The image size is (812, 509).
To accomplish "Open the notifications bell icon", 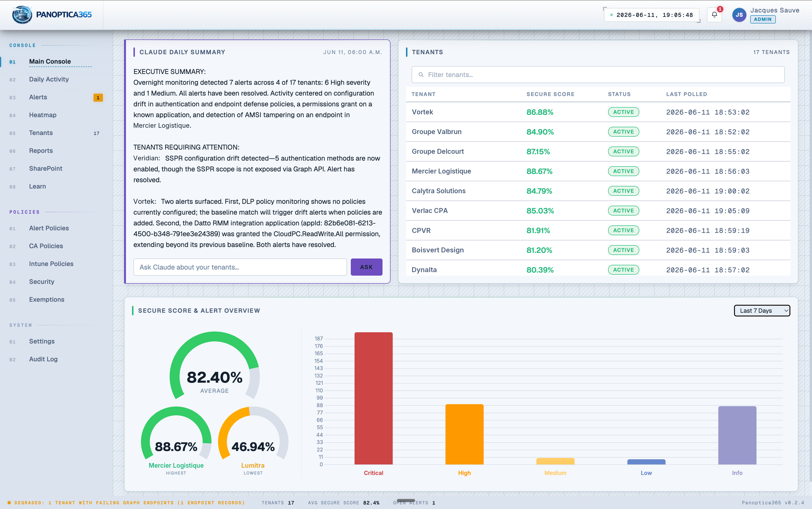I will coord(714,15).
